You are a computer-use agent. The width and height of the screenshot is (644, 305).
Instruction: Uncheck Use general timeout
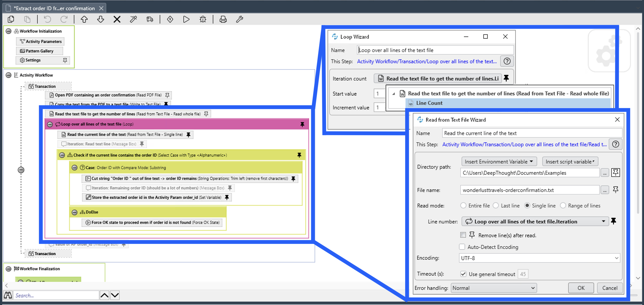(x=463, y=274)
